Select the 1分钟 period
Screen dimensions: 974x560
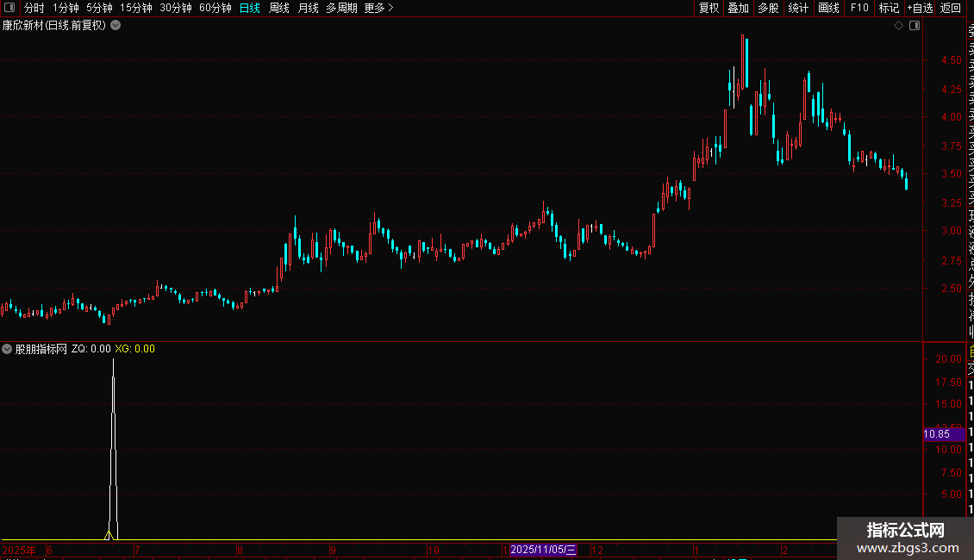pyautogui.click(x=66, y=8)
